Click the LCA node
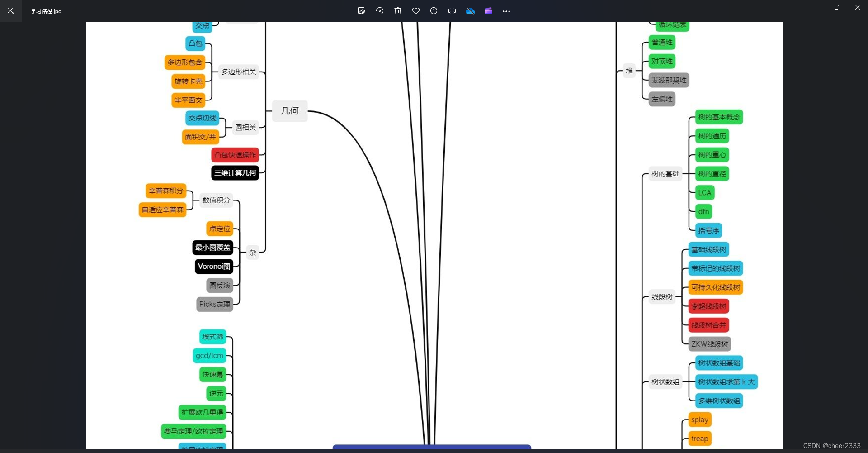The width and height of the screenshot is (868, 453). (x=705, y=193)
